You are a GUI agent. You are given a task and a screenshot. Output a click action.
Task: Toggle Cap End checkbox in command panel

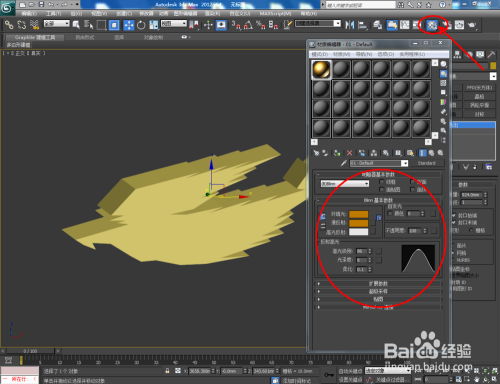pos(454,222)
